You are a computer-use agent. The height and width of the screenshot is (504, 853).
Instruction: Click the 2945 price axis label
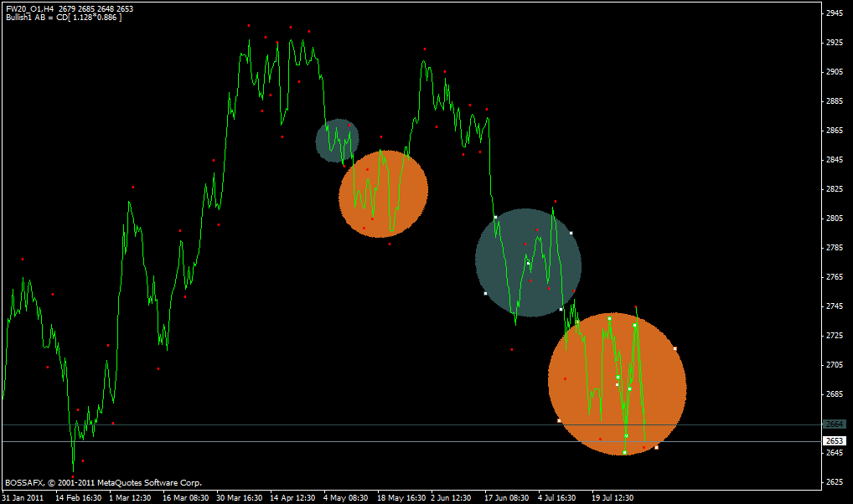click(x=835, y=13)
